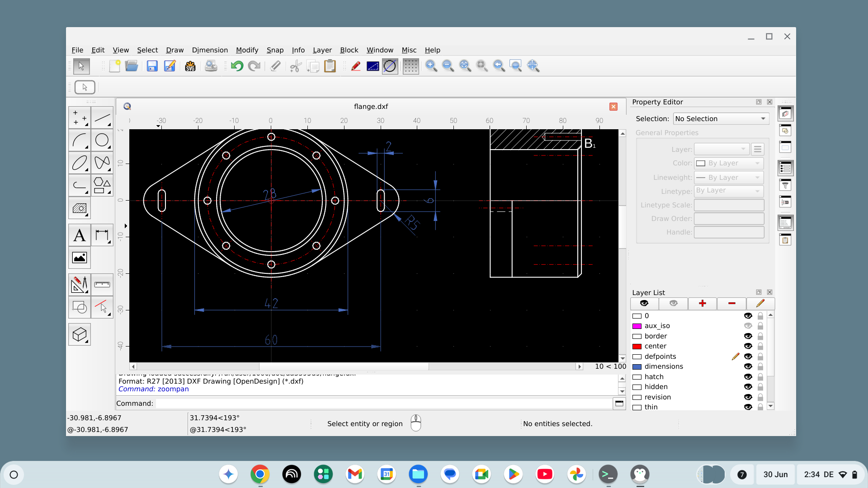Click the Zoom Out magnifier
Screen dimensions: 868x488
(448, 66)
